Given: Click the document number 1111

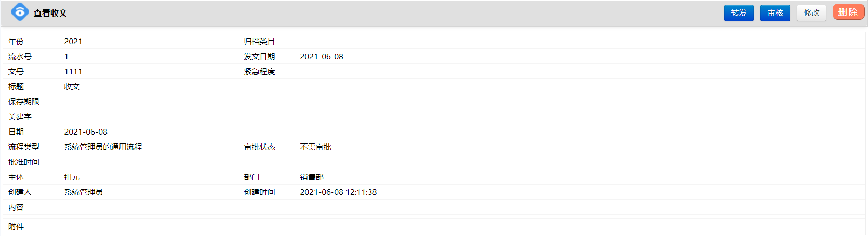Looking at the screenshot, I should (x=73, y=71).
